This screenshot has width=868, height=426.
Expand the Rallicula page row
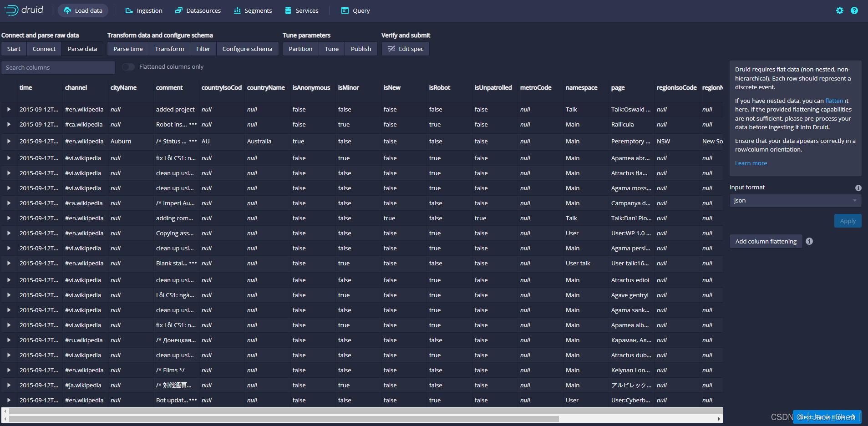point(9,124)
